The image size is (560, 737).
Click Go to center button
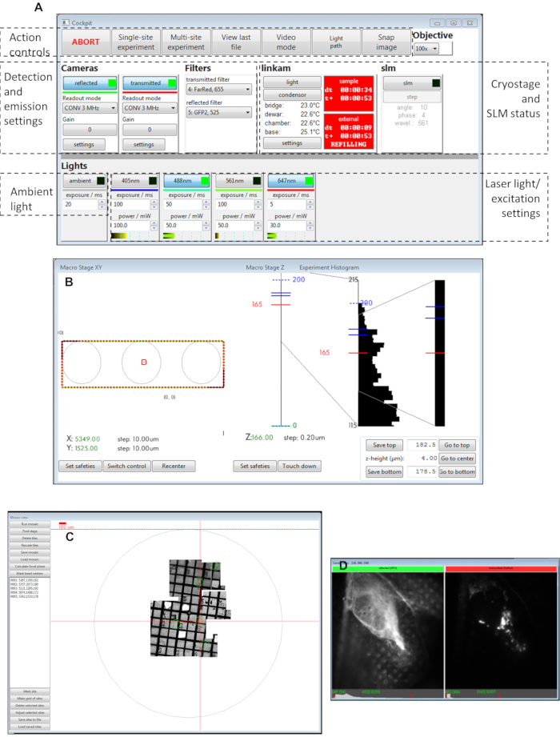tap(457, 459)
